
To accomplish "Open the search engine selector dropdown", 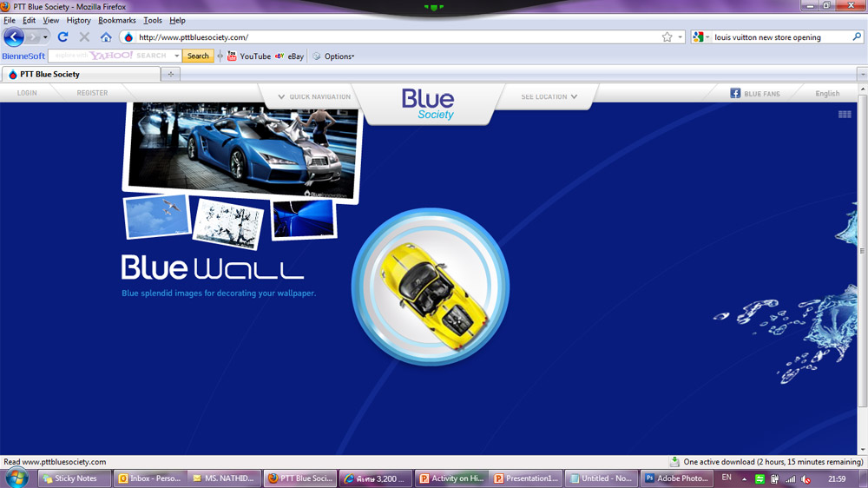I will click(700, 37).
